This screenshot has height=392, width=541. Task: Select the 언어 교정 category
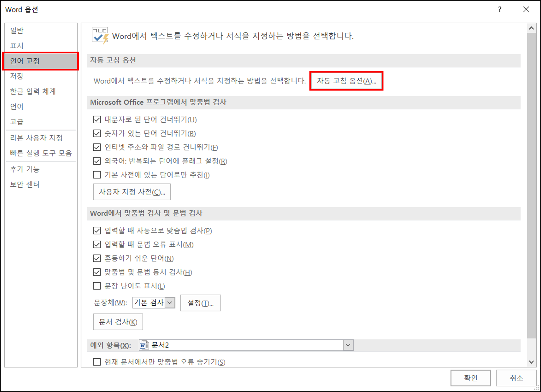(x=41, y=61)
